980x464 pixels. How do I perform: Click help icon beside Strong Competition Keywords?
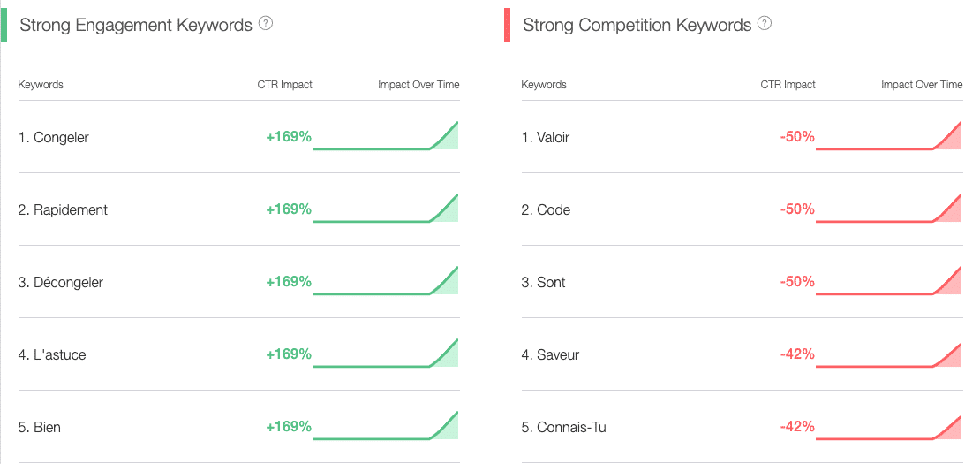pyautogui.click(x=765, y=24)
